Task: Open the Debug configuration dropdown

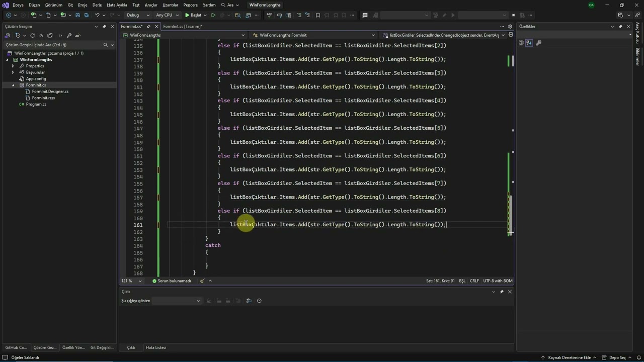Action: pos(138,15)
